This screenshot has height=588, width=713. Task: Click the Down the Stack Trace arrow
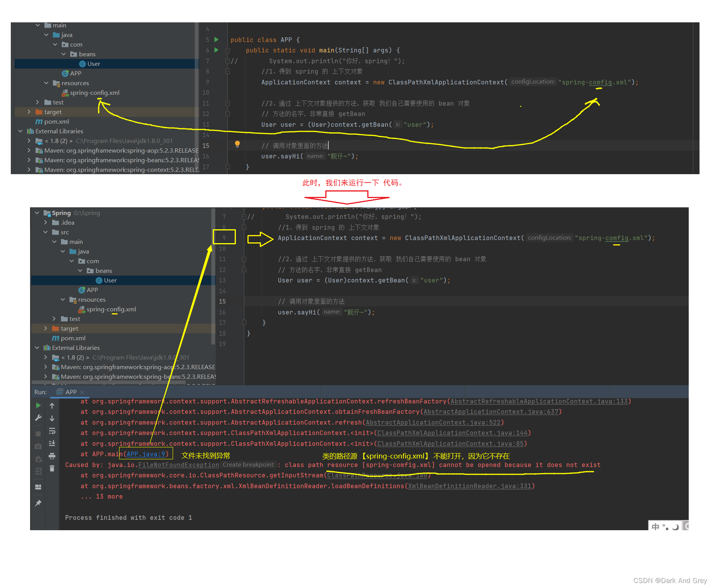click(52, 418)
